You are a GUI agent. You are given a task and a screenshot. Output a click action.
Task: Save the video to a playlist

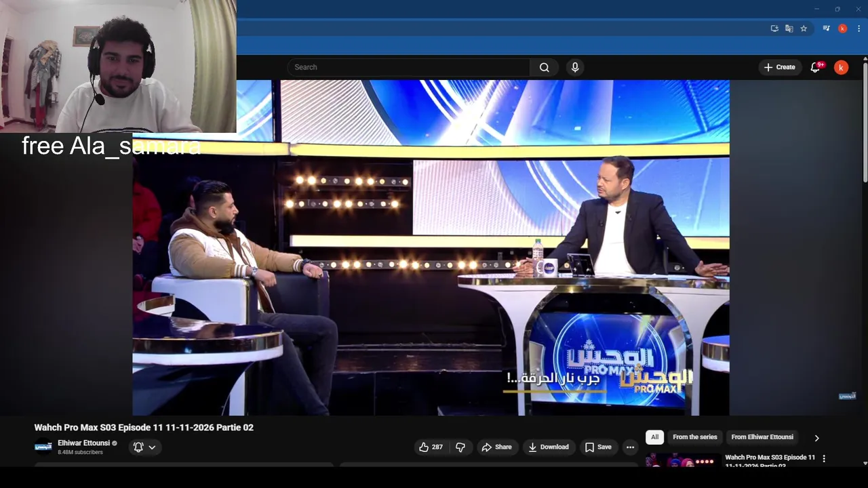pyautogui.click(x=598, y=447)
